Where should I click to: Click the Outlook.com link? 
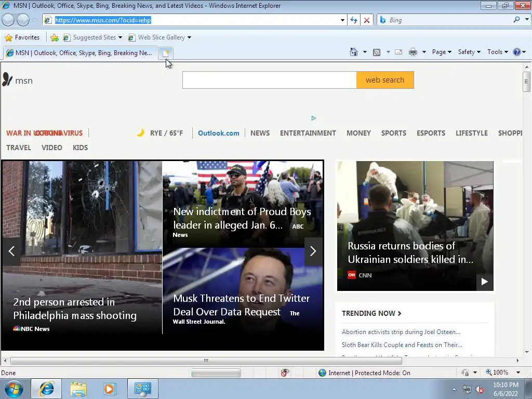click(x=219, y=133)
